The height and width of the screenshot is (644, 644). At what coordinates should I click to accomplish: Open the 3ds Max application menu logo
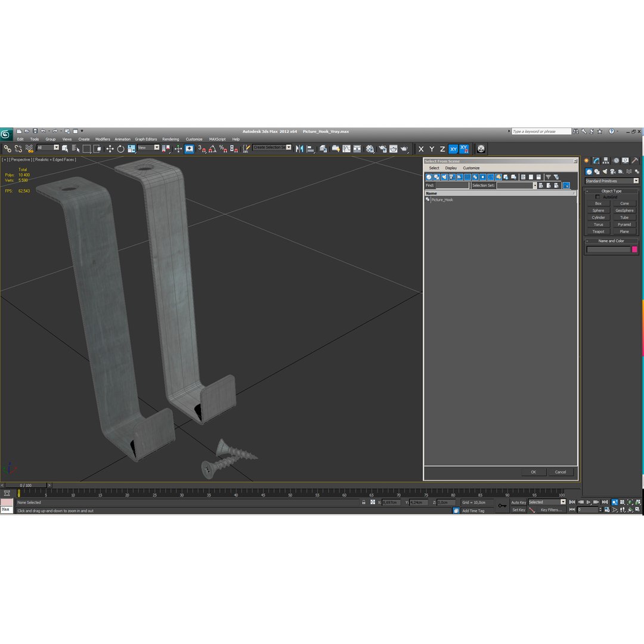click(6, 134)
